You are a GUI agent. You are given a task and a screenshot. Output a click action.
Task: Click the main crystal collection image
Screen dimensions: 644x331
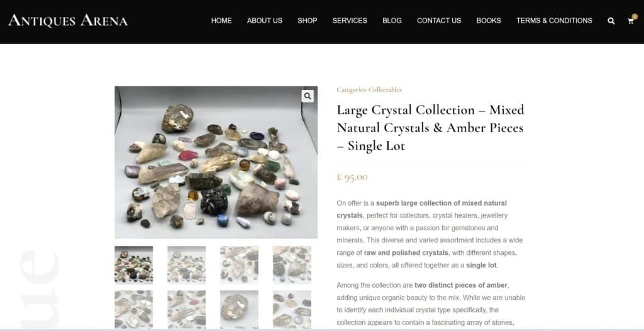pos(216,162)
